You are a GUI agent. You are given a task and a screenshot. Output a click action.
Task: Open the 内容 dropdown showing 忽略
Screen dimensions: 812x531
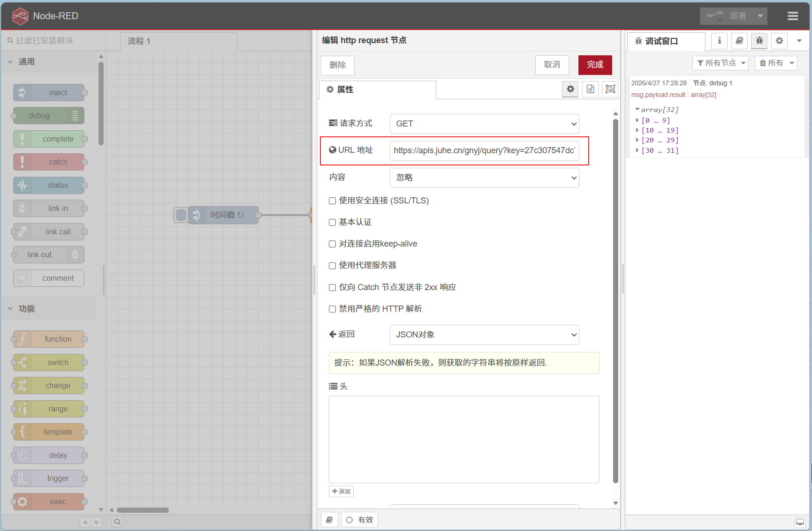[484, 178]
